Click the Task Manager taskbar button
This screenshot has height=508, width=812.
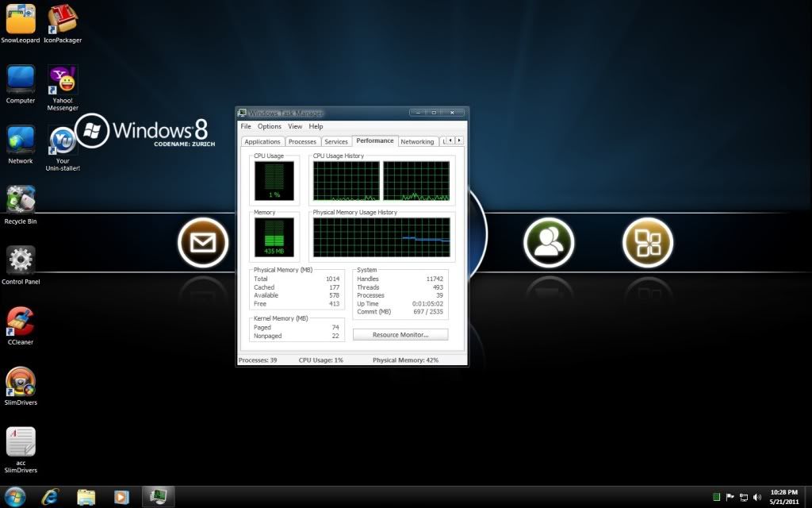(x=158, y=497)
